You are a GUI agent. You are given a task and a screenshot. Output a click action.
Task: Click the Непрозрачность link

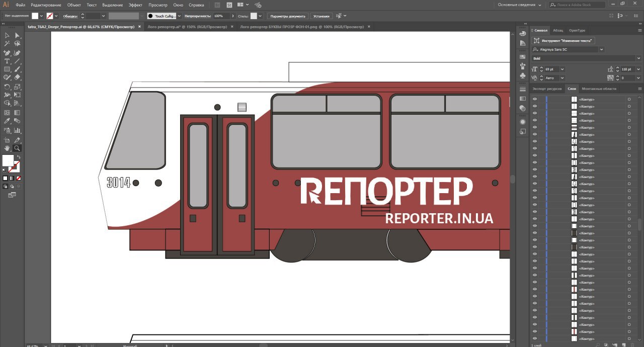[x=197, y=16]
